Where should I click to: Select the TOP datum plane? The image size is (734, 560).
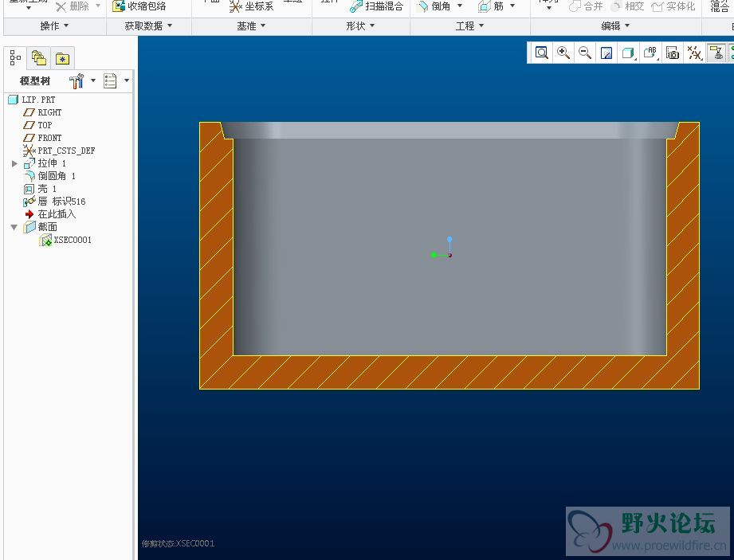(37, 125)
